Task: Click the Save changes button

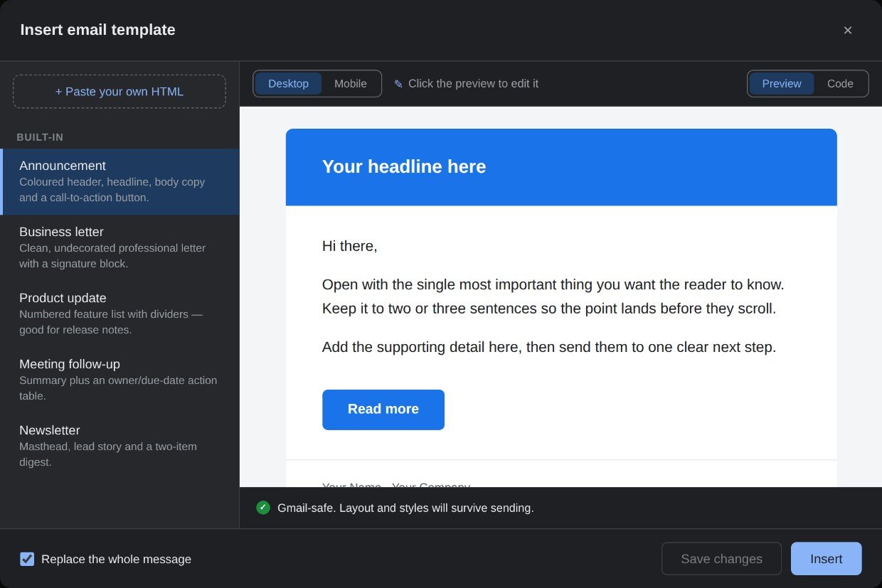Action: (721, 559)
